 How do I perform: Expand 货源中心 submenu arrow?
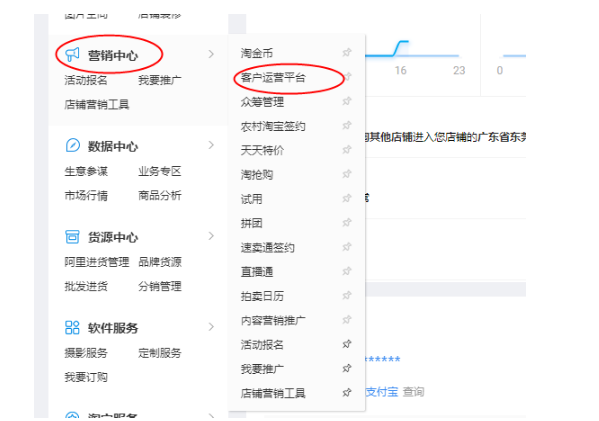[211, 236]
